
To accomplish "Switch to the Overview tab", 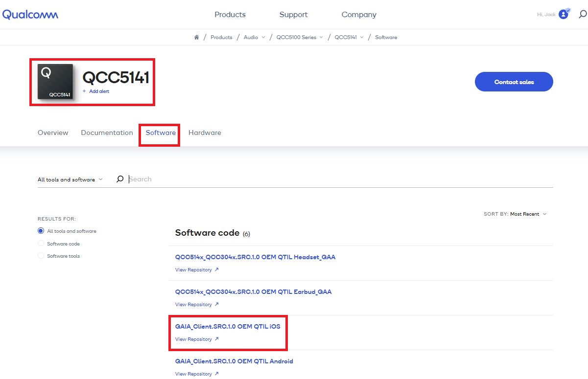I will tap(53, 133).
